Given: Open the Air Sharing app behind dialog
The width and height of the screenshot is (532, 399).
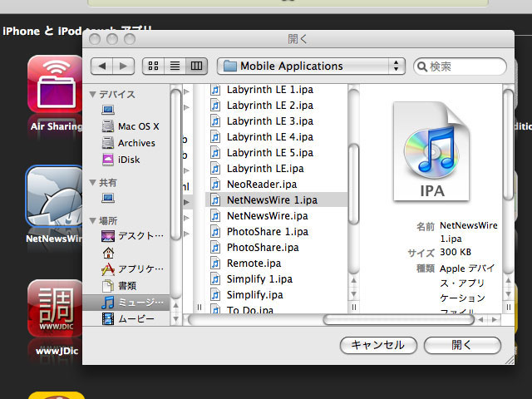Looking at the screenshot, I should pos(55,84).
